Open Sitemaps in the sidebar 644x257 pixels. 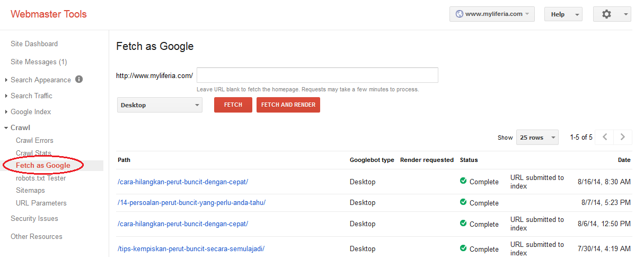30,190
